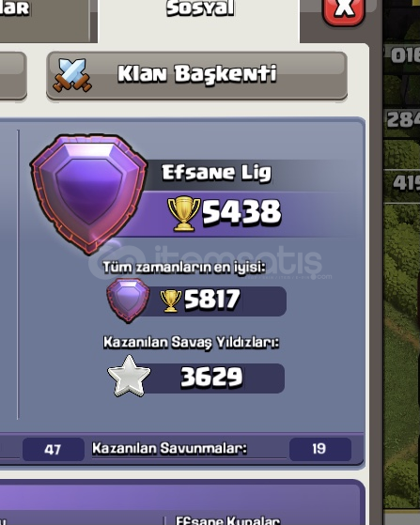Screen dimensions: 420x525
Task: Tap the value box showing 47
Action: (x=54, y=449)
